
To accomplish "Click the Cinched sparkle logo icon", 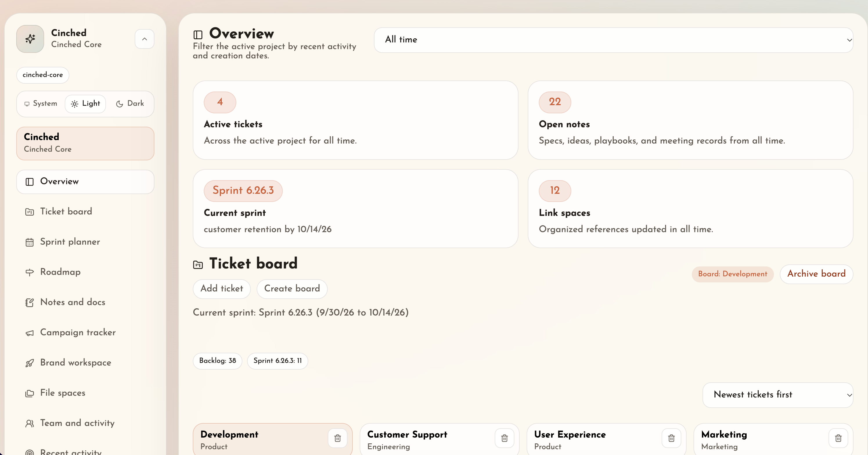I will [x=30, y=39].
